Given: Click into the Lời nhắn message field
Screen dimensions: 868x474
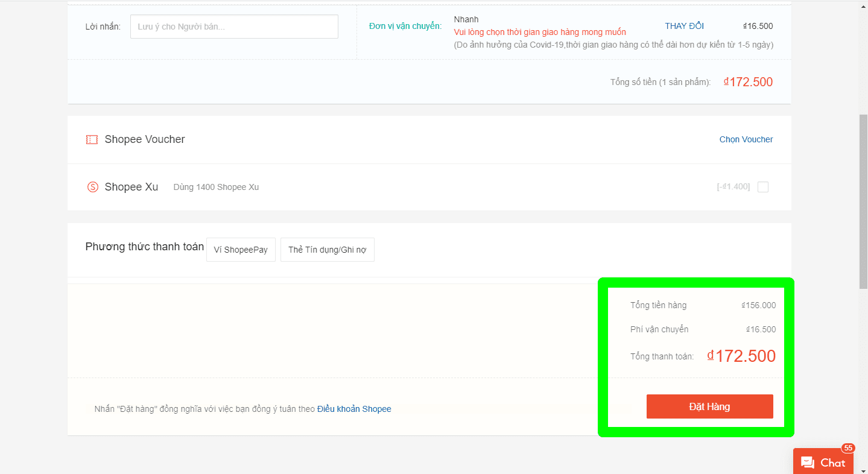Looking at the screenshot, I should [x=234, y=27].
